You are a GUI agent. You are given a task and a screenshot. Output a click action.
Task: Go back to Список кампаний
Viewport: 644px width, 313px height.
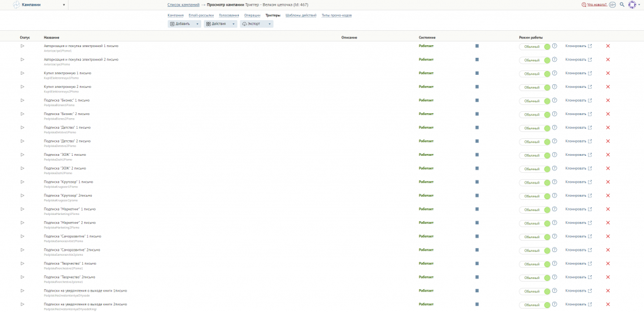click(x=183, y=5)
